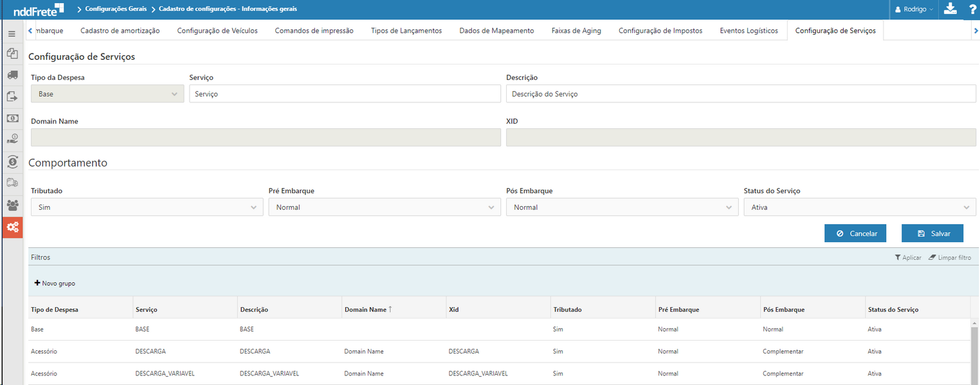
Task: Click into the Descrição input field
Action: [x=740, y=94]
